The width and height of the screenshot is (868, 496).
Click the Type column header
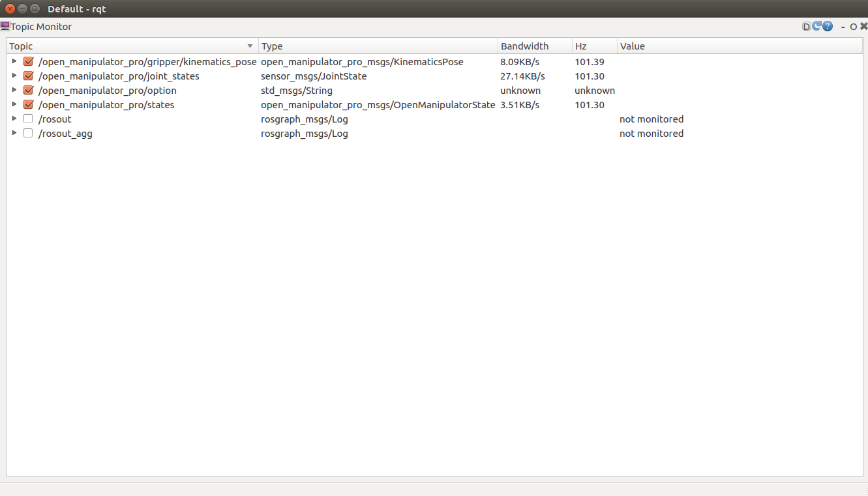click(x=272, y=46)
